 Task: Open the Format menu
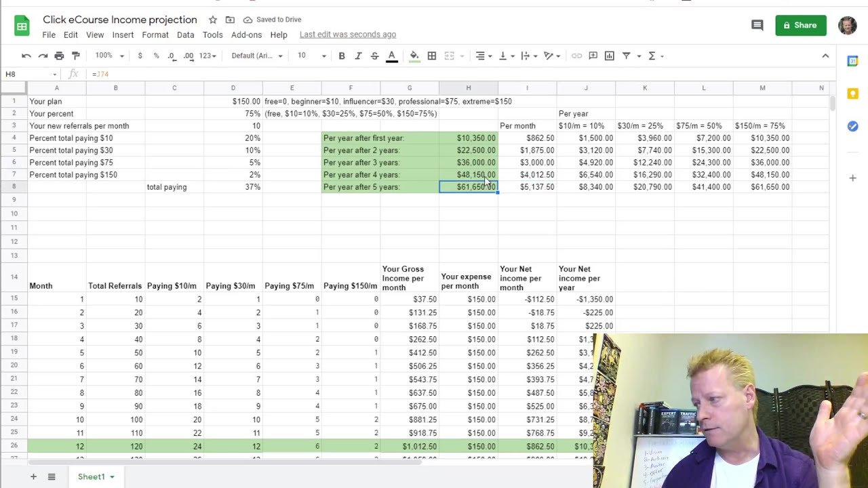[155, 35]
